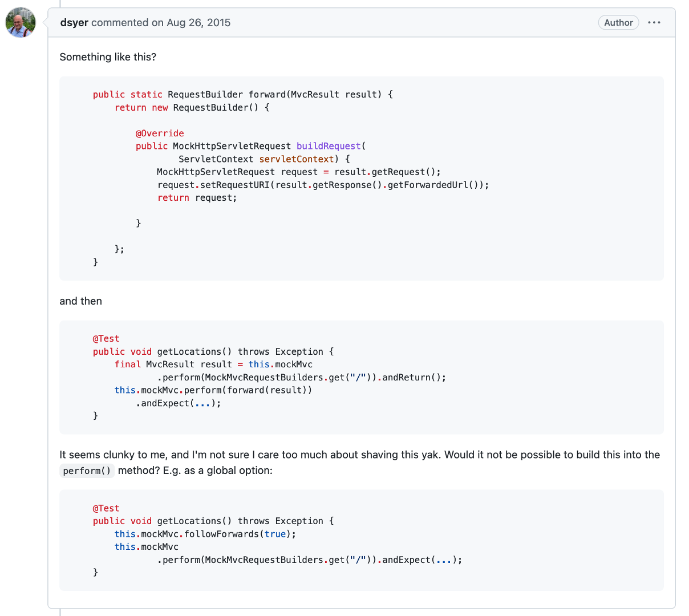Click the 'and then' paragraph text
Screen dimensions: 689x616
(x=80, y=301)
